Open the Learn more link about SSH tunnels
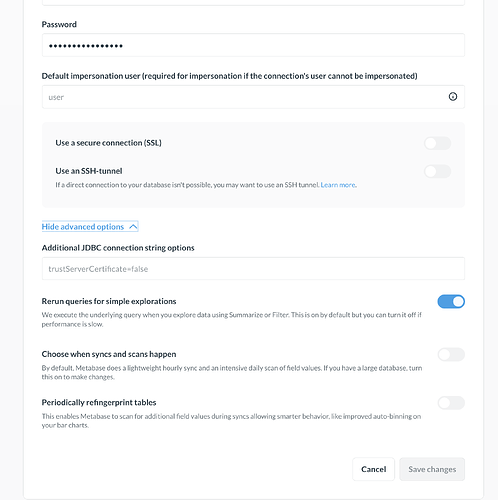This screenshot has width=498, height=500. tap(338, 185)
